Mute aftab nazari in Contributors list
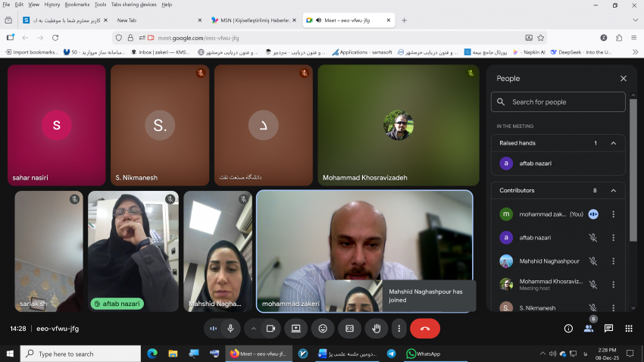This screenshot has height=362, width=644. tap(593, 238)
